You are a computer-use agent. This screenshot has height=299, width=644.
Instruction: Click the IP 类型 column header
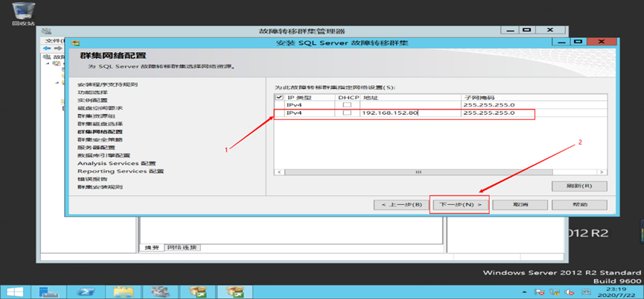pyautogui.click(x=310, y=98)
